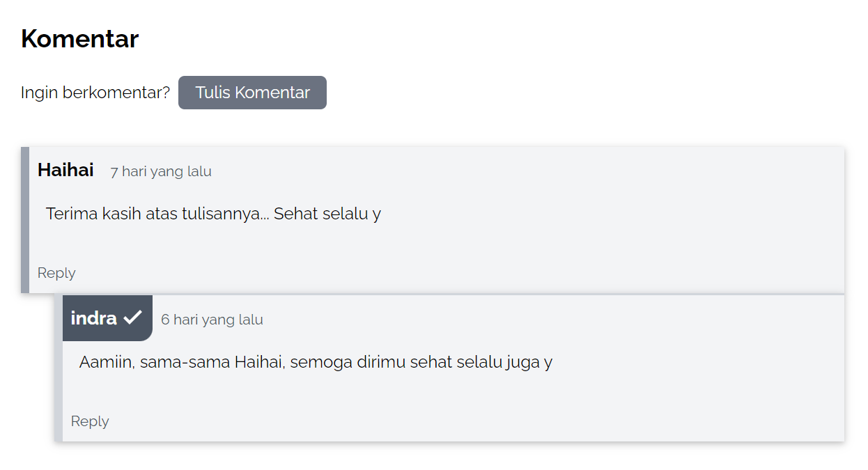The height and width of the screenshot is (470, 868).
Task: Click the Komentar section heading
Action: [79, 39]
